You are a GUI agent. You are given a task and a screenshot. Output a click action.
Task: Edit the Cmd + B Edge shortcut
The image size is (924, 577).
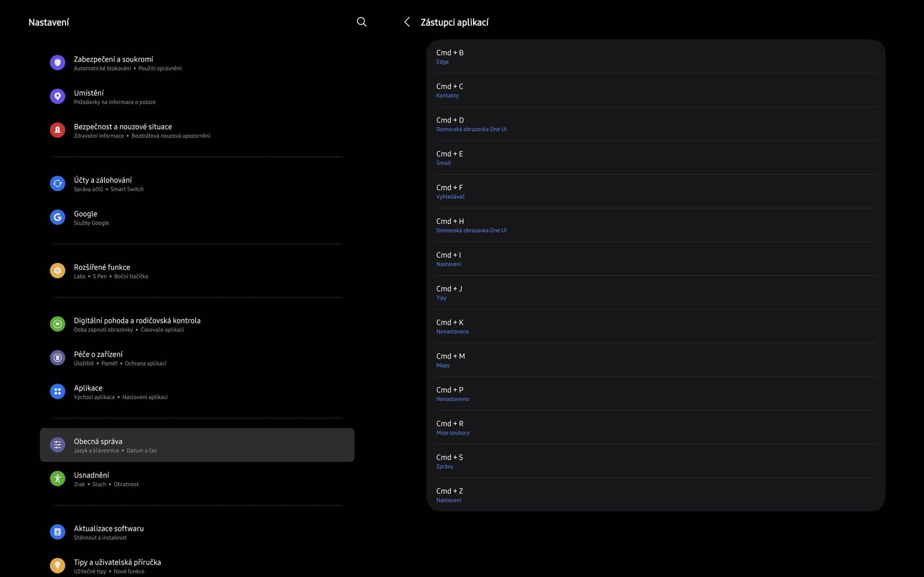(655, 57)
